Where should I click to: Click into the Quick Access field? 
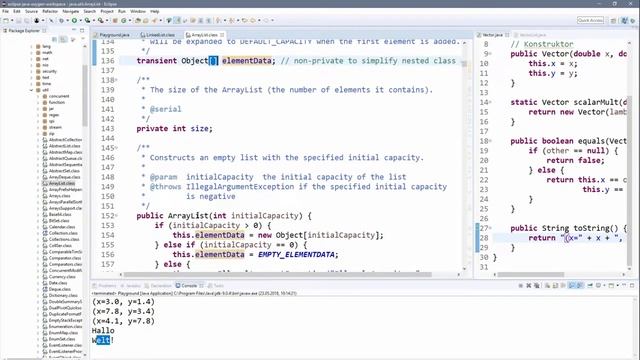tap(590, 20)
